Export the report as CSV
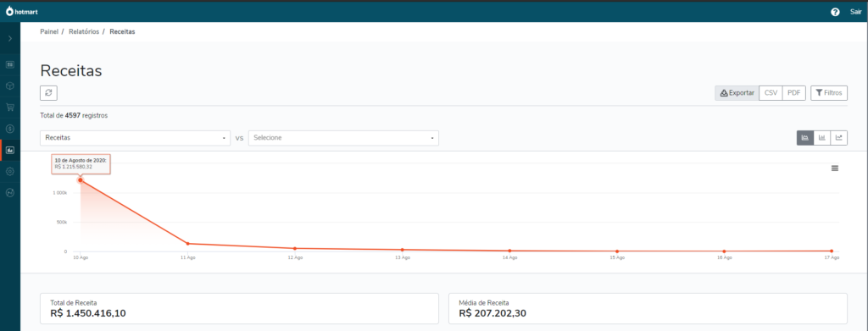Viewport: 868px width, 331px height. click(x=771, y=93)
